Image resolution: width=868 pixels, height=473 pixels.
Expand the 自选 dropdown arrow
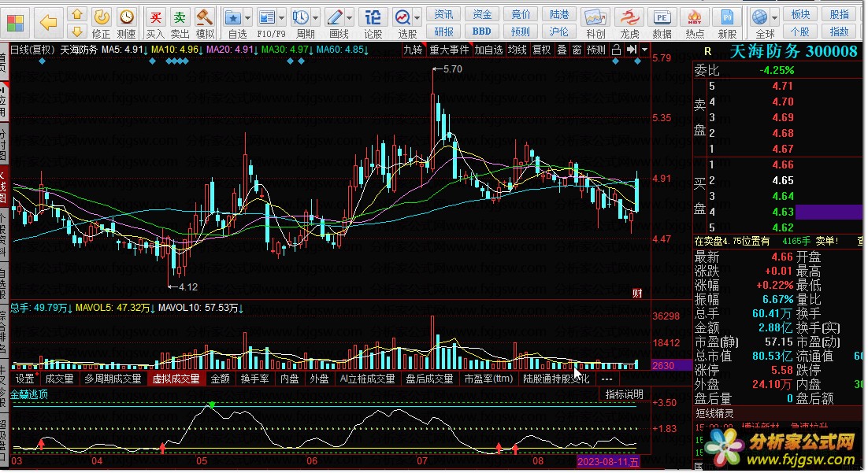247,18
